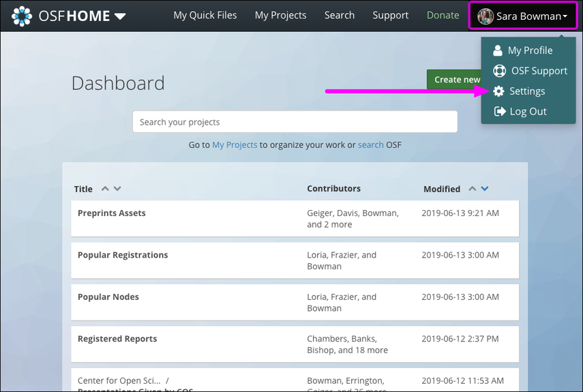This screenshot has height=392, width=583.
Task: Select Settings in the user menu
Action: [528, 91]
